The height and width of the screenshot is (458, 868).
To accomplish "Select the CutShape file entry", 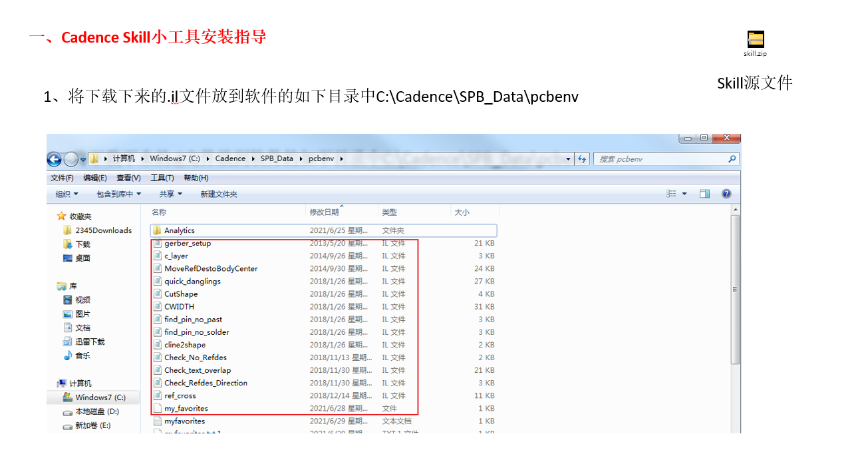I will point(180,294).
